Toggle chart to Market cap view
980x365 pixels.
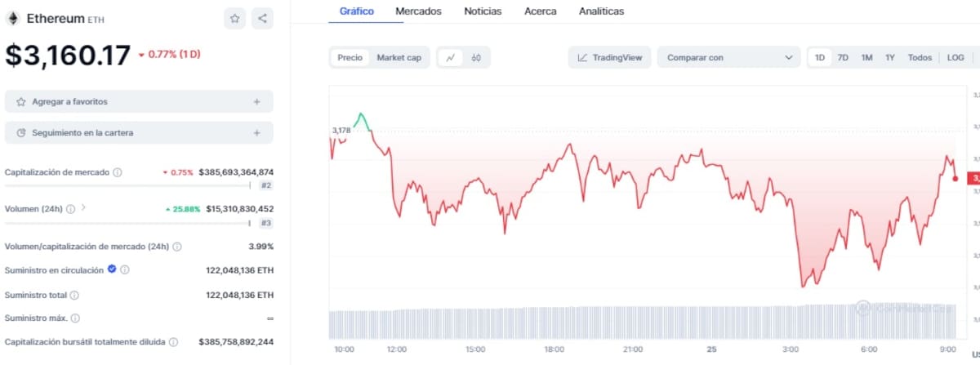pyautogui.click(x=399, y=58)
